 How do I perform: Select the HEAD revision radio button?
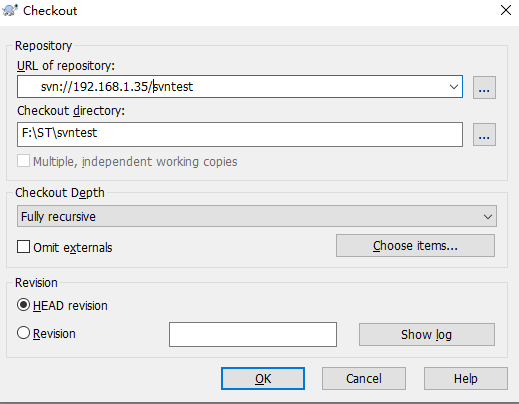[x=23, y=305]
